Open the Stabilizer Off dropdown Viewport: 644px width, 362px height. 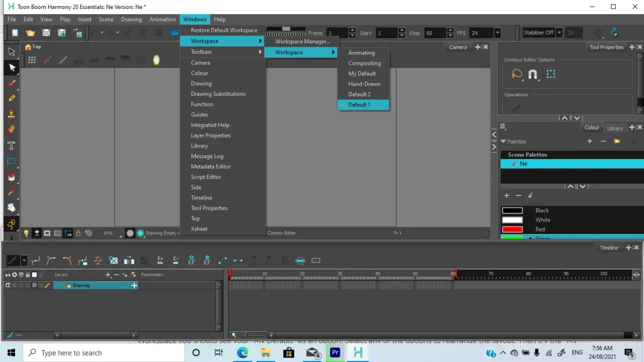tap(559, 33)
